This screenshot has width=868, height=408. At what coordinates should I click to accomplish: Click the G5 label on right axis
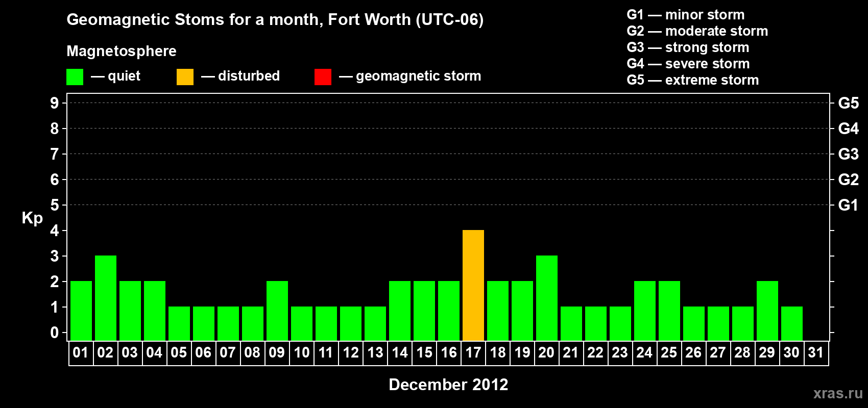pos(849,103)
